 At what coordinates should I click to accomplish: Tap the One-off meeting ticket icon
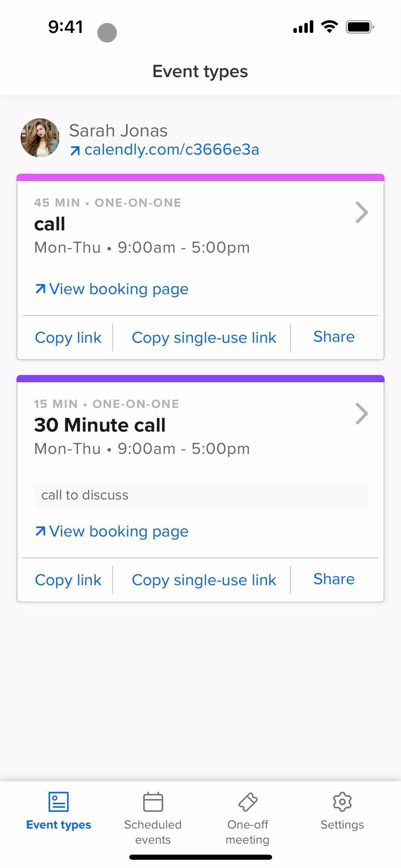point(248,801)
